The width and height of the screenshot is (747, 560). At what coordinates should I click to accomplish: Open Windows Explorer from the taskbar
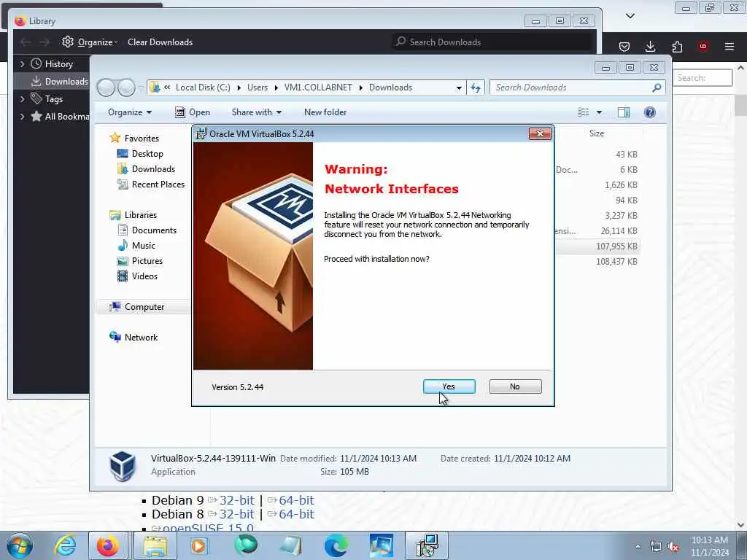155,545
